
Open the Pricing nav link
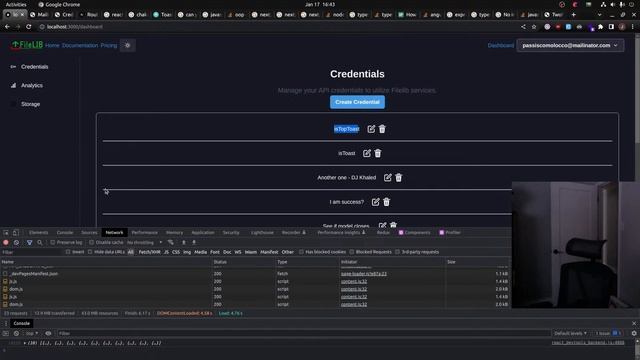109,45
